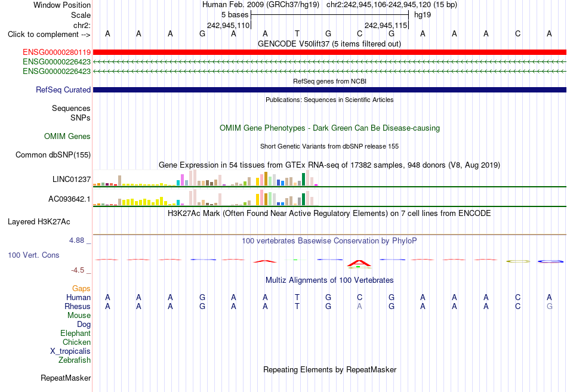Image resolution: width=567 pixels, height=392 pixels.
Task: Click the Layered H3K27Ac track label
Action: click(x=39, y=222)
